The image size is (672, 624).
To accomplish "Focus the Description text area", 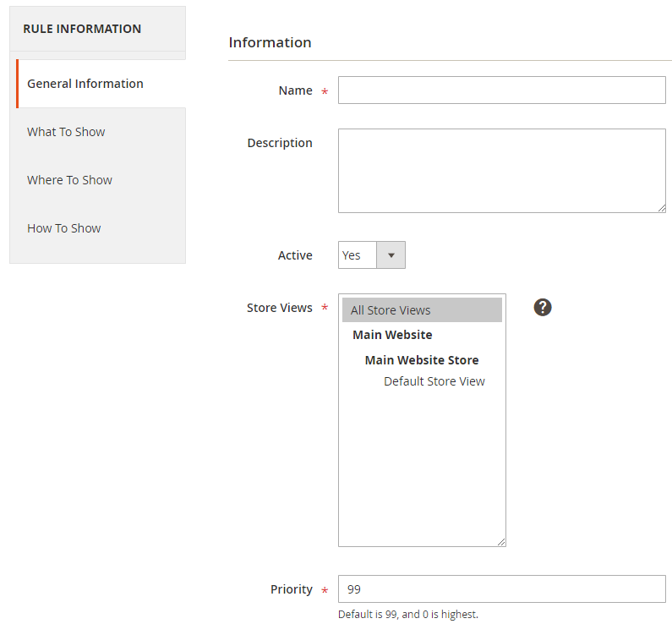I will tap(501, 171).
